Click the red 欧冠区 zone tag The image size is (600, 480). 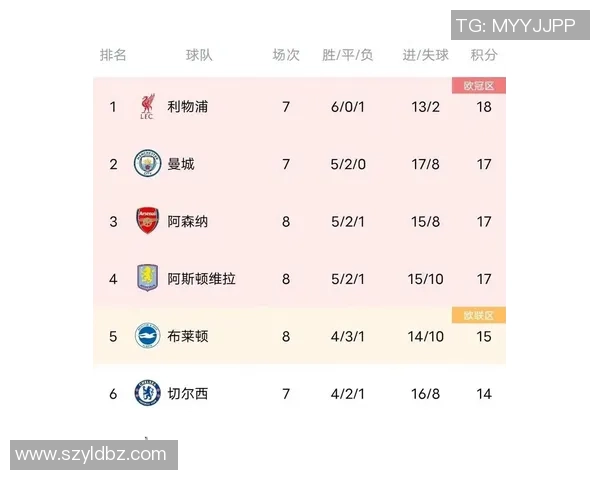479,86
